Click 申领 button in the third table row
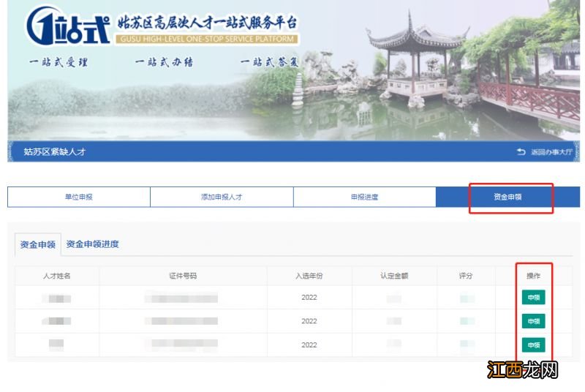The width and height of the screenshot is (585, 392). point(534,345)
